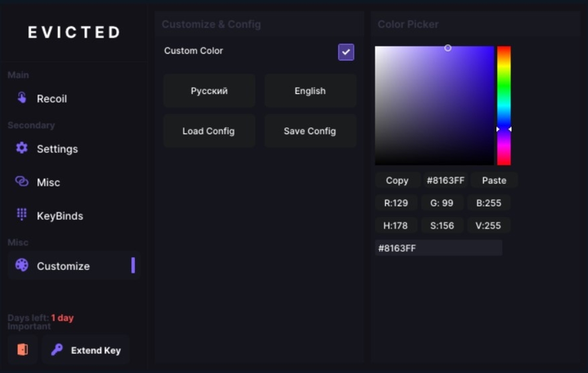The image size is (588, 373).
Task: Copy the current color value
Action: pos(397,180)
